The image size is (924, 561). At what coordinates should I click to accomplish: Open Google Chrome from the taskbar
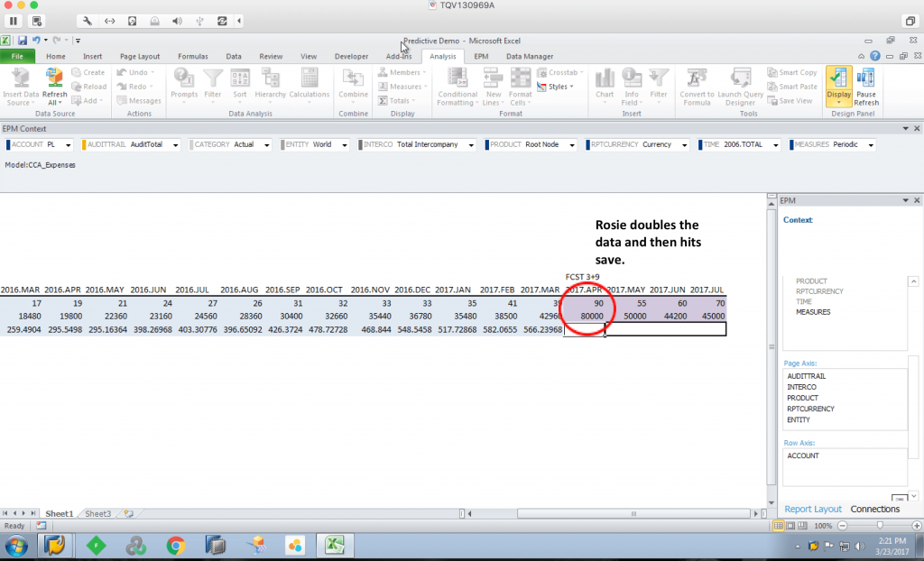(176, 546)
